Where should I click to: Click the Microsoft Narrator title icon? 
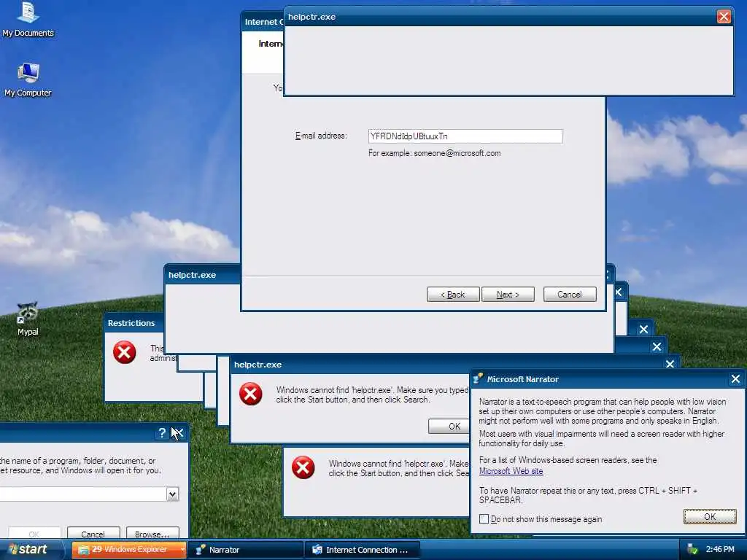click(x=478, y=378)
